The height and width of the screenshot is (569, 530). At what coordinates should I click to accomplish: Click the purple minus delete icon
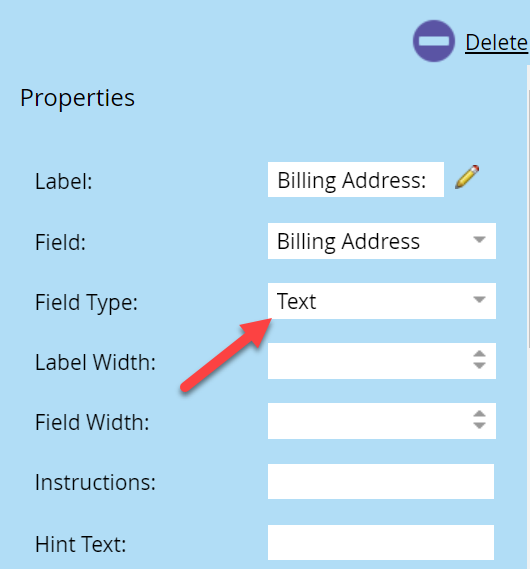(434, 41)
